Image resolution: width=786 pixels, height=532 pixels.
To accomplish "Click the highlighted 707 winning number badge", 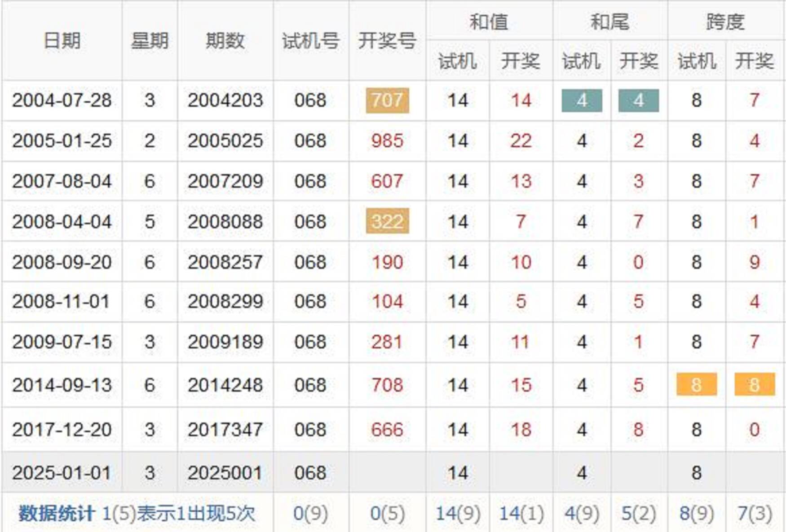I will point(387,100).
